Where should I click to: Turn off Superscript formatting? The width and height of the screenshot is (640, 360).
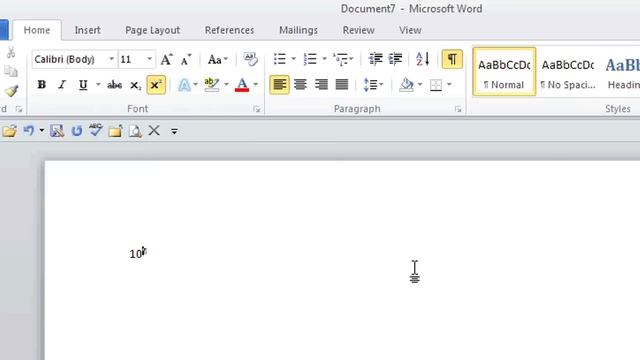click(156, 85)
